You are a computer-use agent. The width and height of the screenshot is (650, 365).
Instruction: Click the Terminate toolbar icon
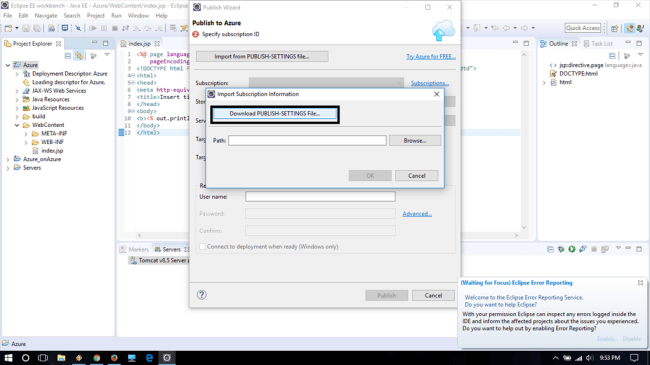point(115,28)
